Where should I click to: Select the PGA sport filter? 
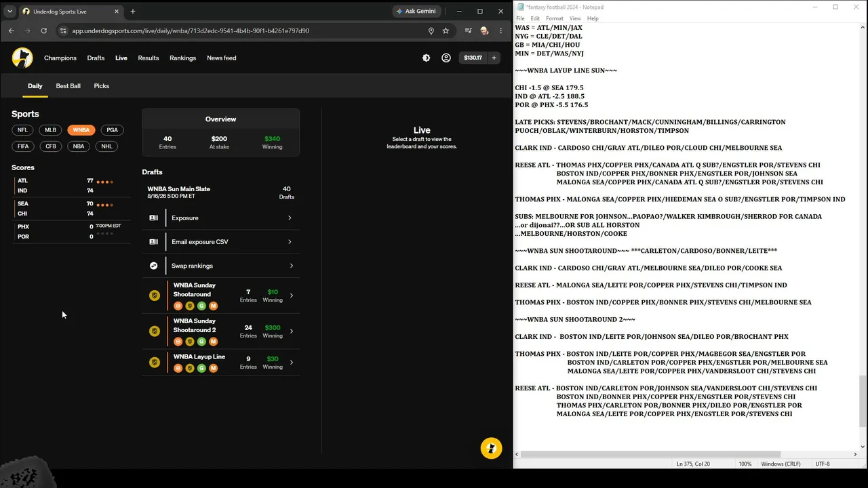pyautogui.click(x=112, y=130)
